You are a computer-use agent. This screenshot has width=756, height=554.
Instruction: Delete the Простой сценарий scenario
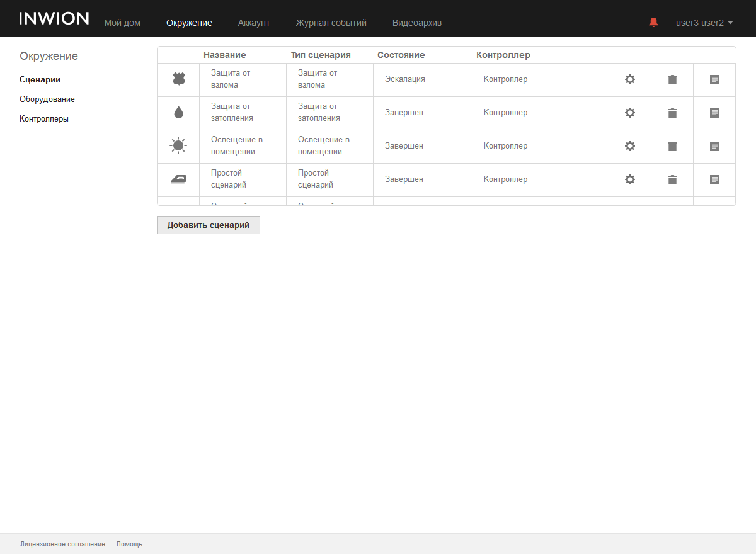(672, 179)
